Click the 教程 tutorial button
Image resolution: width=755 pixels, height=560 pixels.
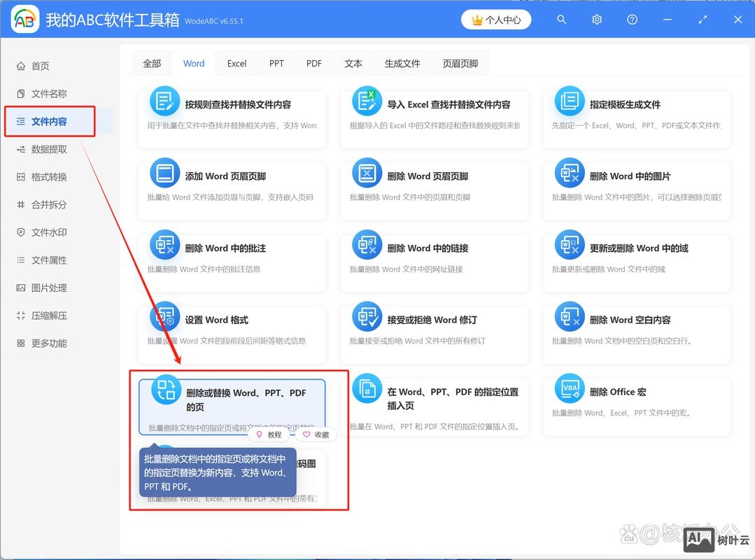269,435
